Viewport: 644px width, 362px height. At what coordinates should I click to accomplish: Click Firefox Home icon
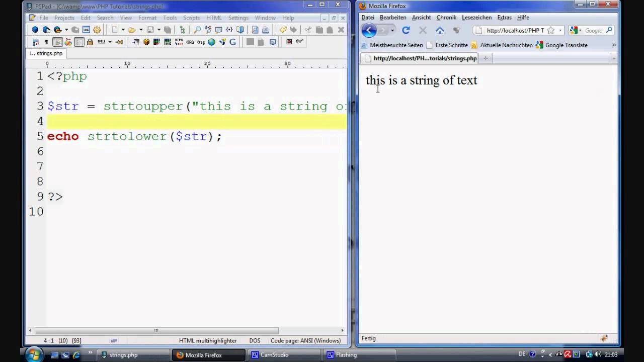pos(440,30)
